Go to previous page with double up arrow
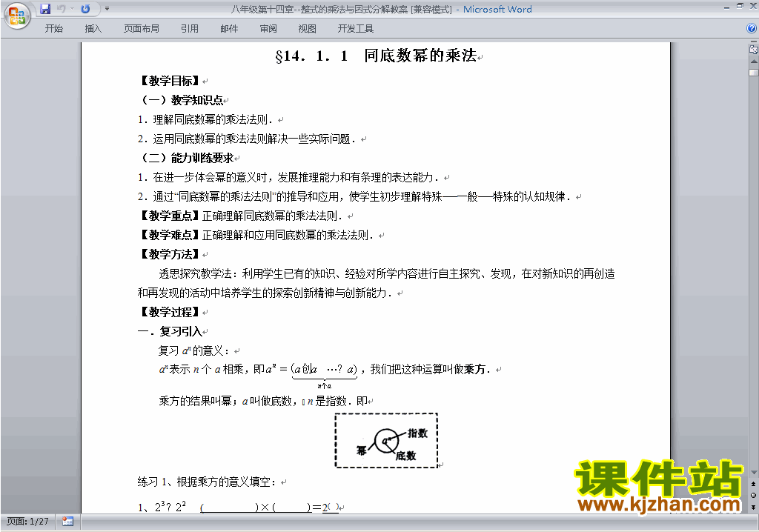Image resolution: width=759 pixels, height=532 pixels. [x=753, y=484]
